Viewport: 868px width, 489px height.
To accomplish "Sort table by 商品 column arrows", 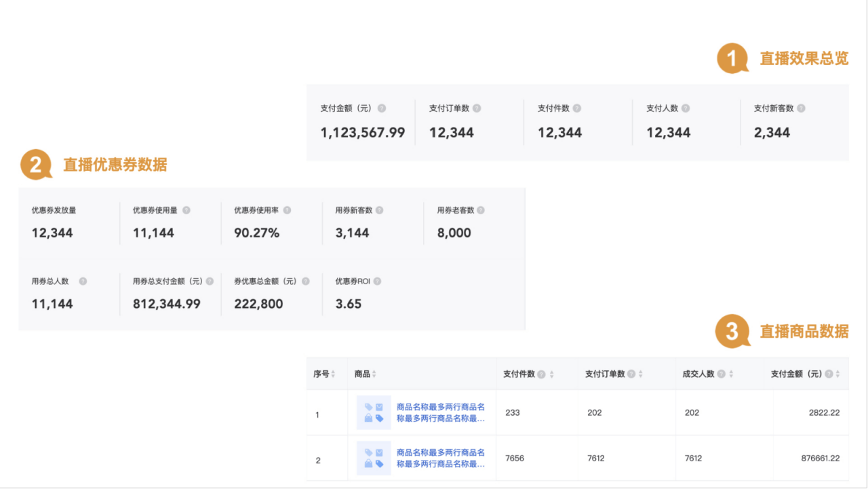I will click(374, 374).
